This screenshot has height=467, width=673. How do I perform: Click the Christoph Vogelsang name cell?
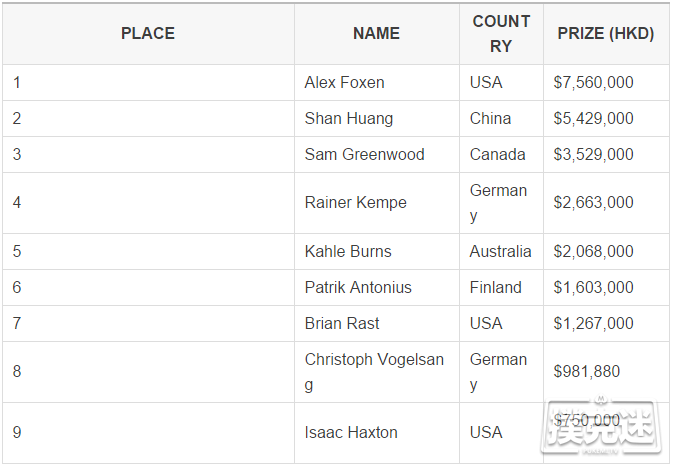point(374,372)
